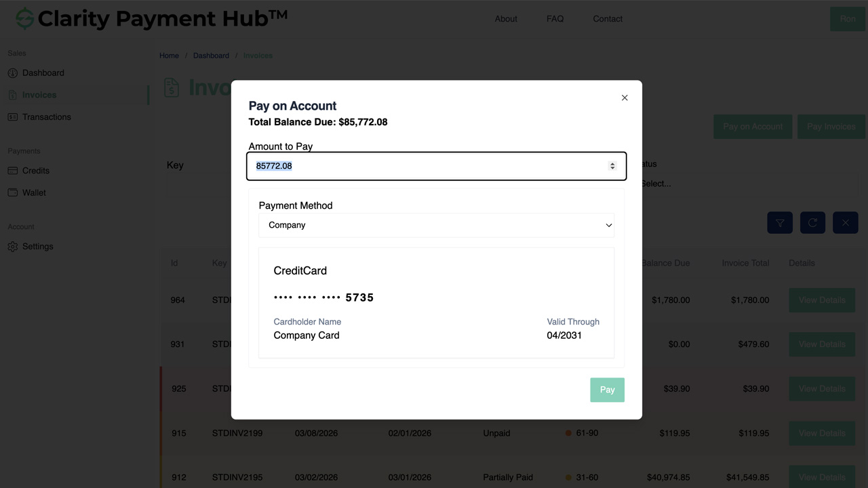Apply the filter using the funnel icon
The width and height of the screenshot is (868, 488).
779,222
